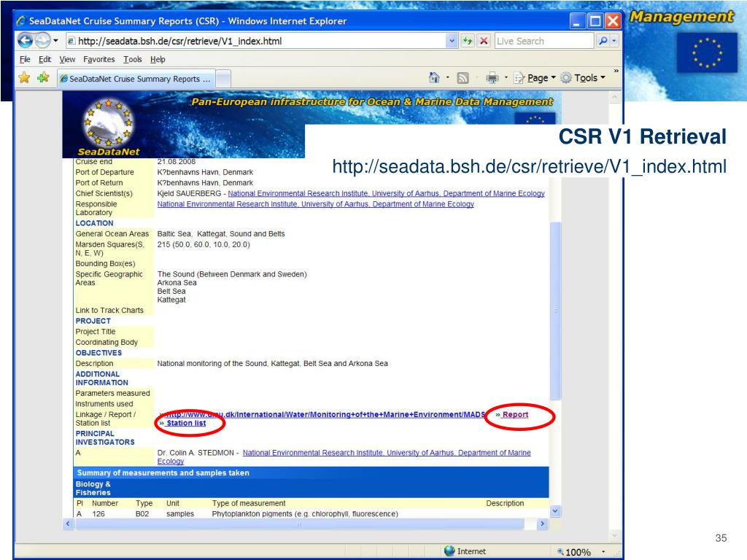Click into the Live Search box
747x560 pixels.
(x=544, y=41)
